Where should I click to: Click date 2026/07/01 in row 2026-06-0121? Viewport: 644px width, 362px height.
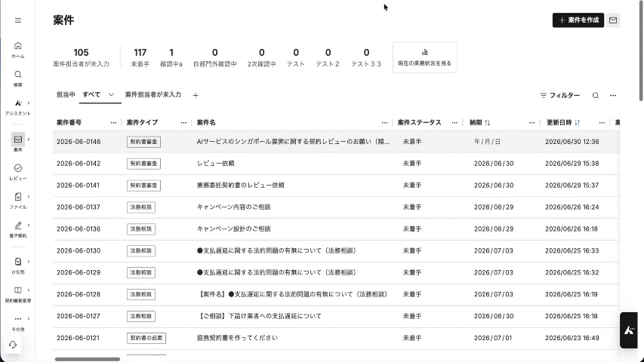click(493, 338)
